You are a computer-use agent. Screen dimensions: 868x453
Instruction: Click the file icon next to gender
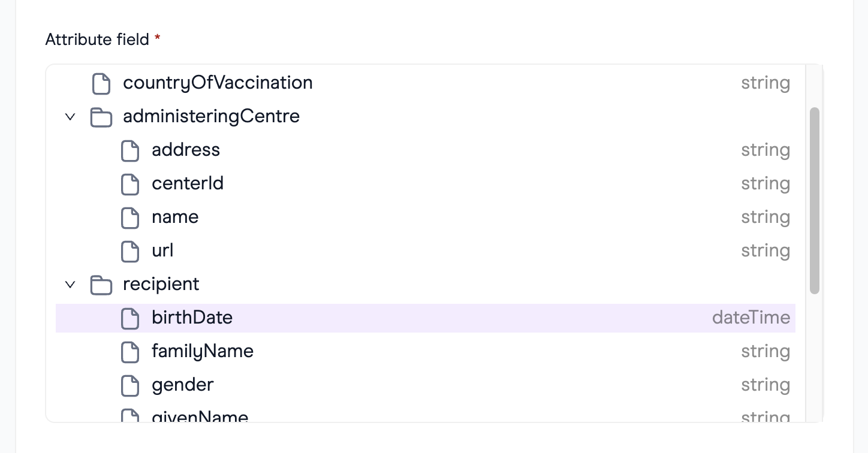130,385
